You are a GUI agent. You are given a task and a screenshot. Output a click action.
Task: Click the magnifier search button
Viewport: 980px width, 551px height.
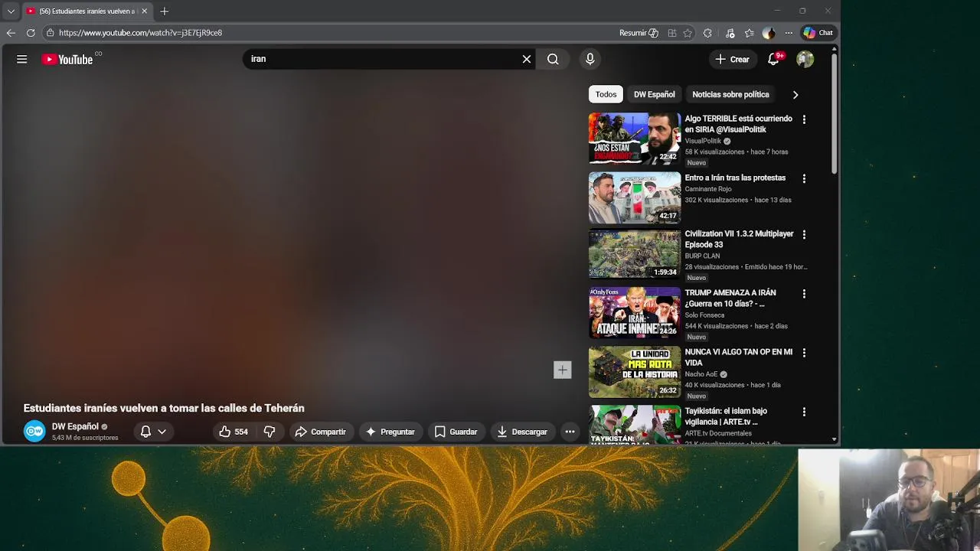(553, 59)
